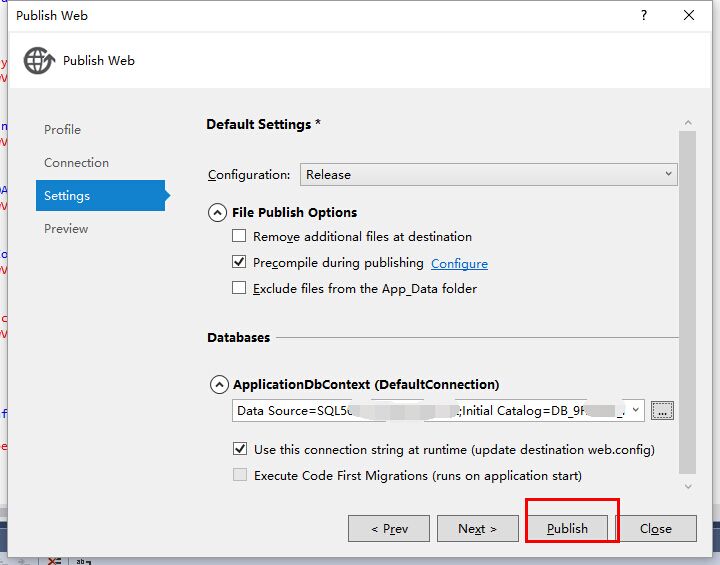Screen dimensions: 720x565
Task: Open the connection string ellipsis button
Action: click(x=662, y=410)
